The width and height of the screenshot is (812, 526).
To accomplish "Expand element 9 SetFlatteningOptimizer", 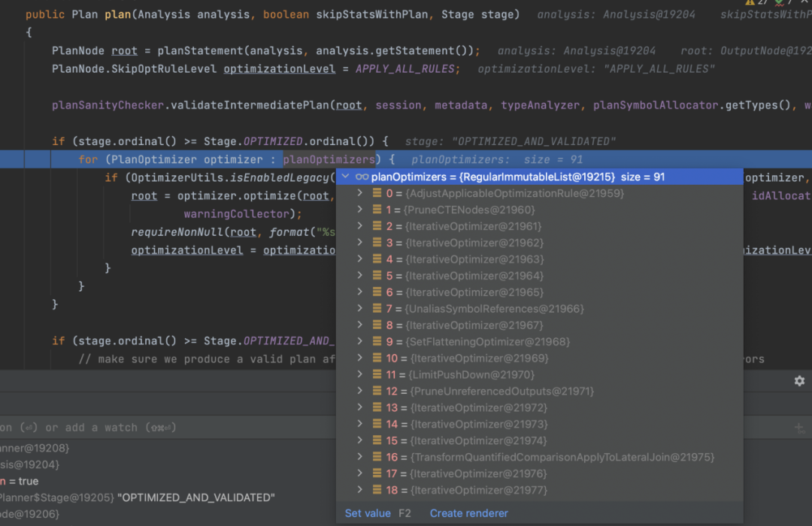I will click(x=360, y=342).
